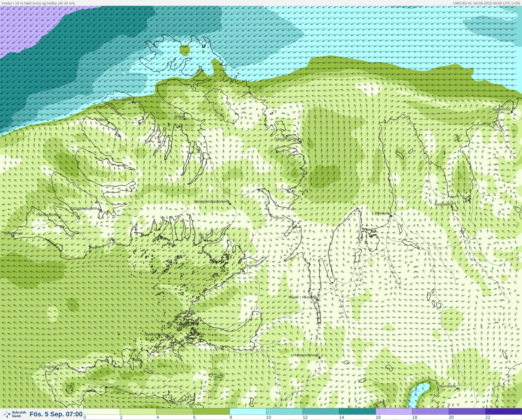Screen dimensions: 522x420
Task: Select the Steingrímsfjarðarheiði station marker
Action: point(230,203)
